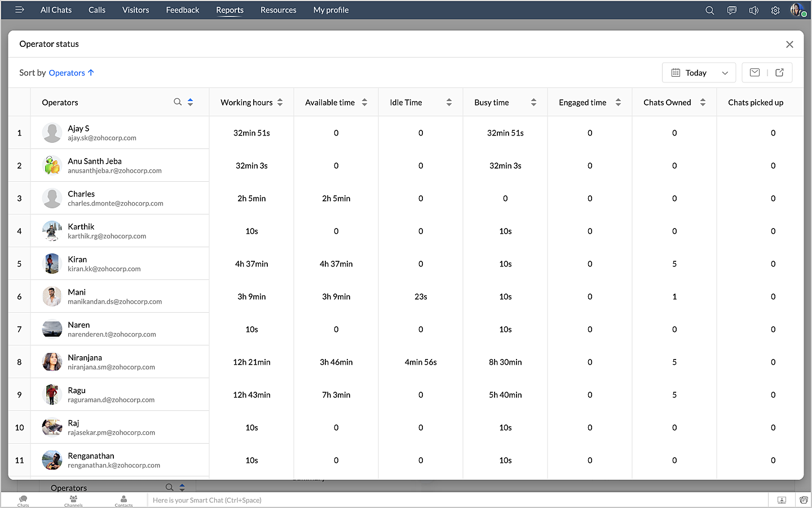812x508 pixels.
Task: Click the user profile avatar in header
Action: click(x=797, y=10)
